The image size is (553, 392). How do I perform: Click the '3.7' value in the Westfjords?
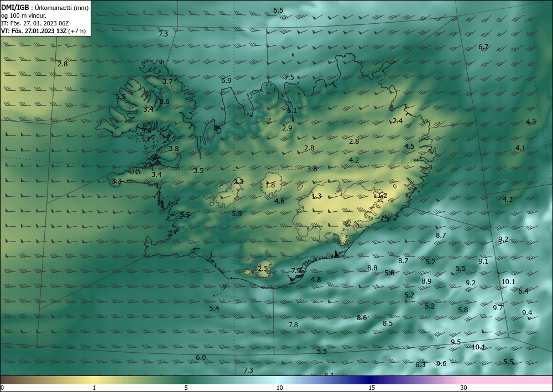tap(168, 81)
